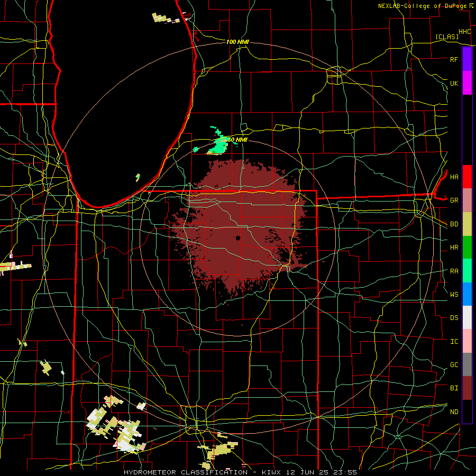Click the GR legend color swatch
This screenshot has width=476, height=476.
click(x=467, y=200)
